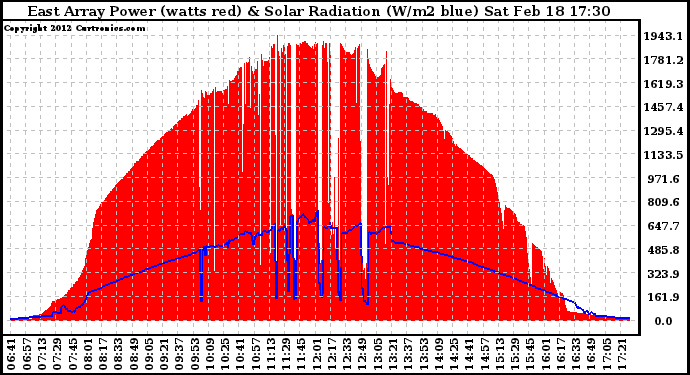The image size is (690, 375).
Task: Click the 15:45 time label
Action: coord(531,354)
